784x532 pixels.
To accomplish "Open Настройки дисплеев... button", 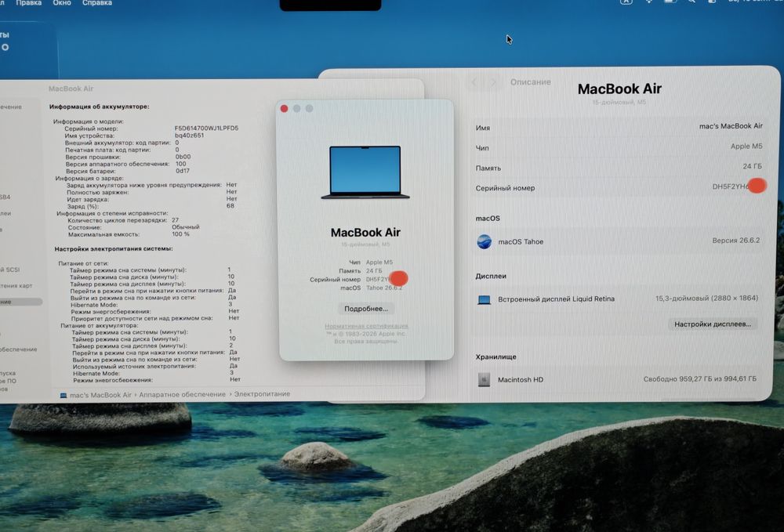I will (x=713, y=324).
